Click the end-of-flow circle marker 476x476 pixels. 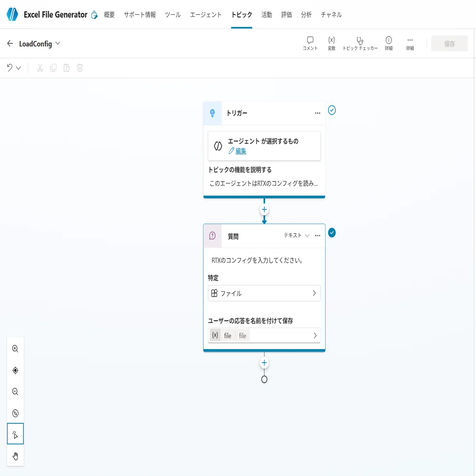[x=264, y=380]
